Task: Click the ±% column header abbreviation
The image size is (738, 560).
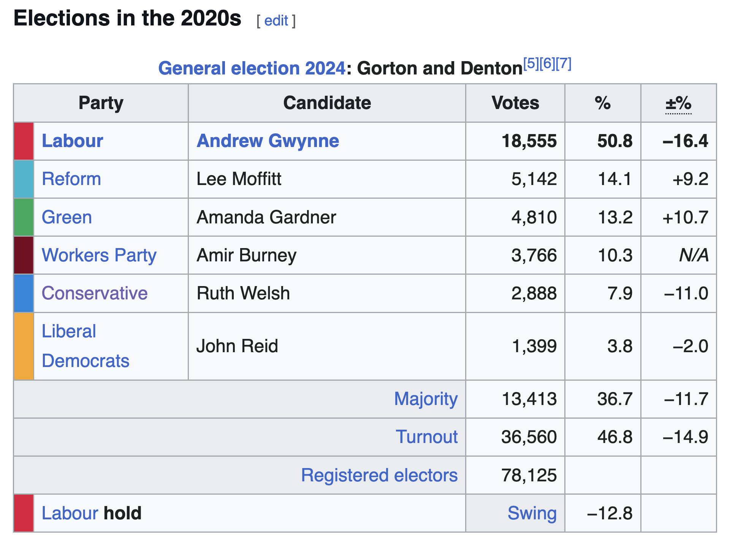Action: pos(678,103)
